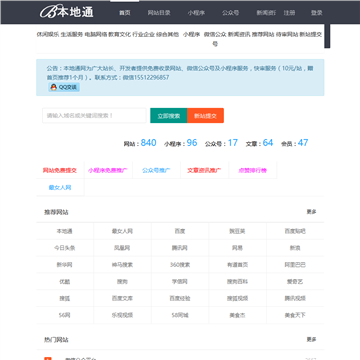Open the 小程序免费推广 promo link
The width and height of the screenshot is (360, 360).
pos(108,170)
